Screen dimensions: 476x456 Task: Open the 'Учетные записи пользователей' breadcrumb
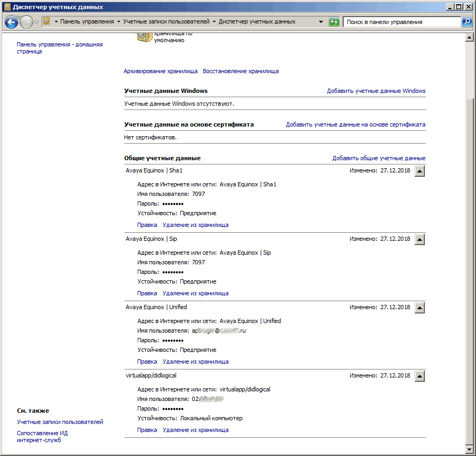pyautogui.click(x=166, y=21)
